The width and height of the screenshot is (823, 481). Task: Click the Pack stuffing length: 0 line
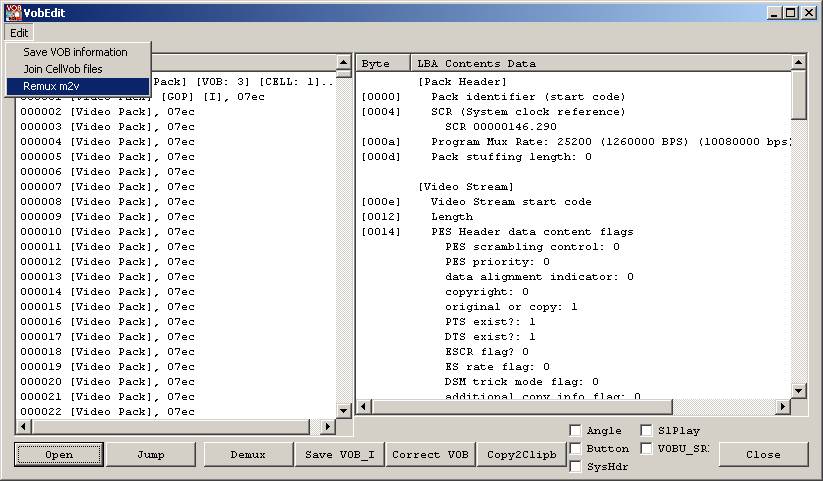511,156
